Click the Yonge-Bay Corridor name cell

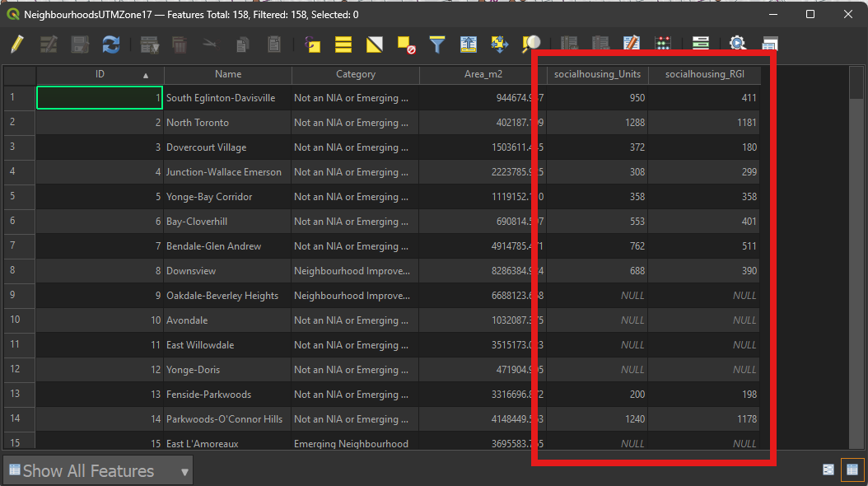pos(227,197)
